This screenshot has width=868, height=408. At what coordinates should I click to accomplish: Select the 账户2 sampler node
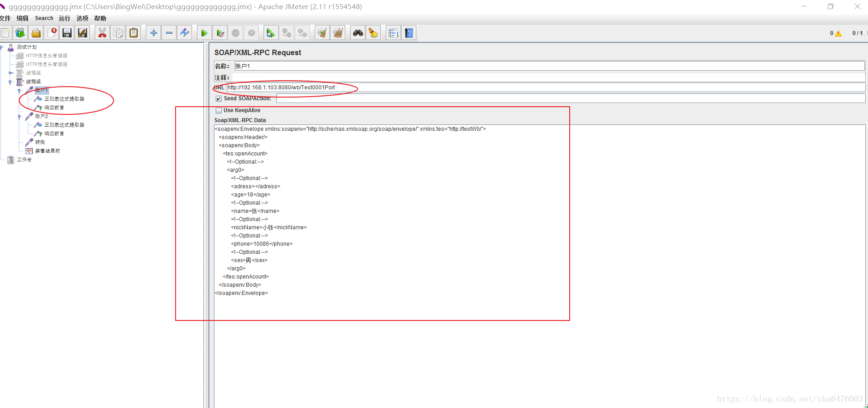(x=42, y=116)
